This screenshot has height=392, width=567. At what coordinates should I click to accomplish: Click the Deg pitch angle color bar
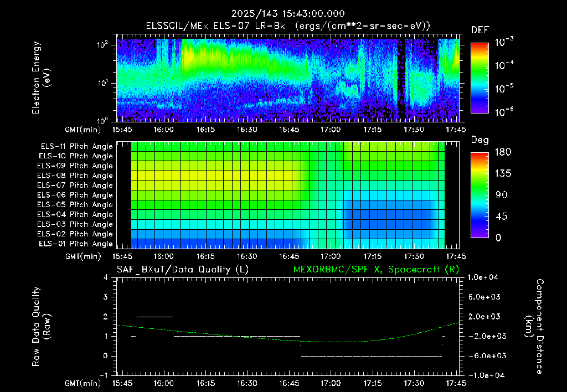pyautogui.click(x=480, y=195)
